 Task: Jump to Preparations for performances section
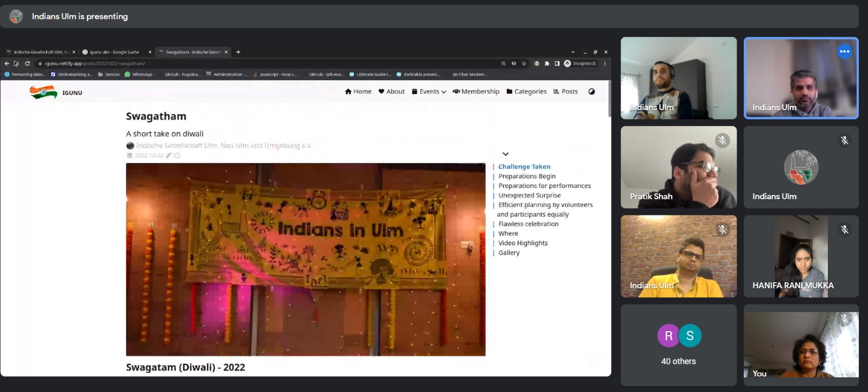pyautogui.click(x=545, y=186)
